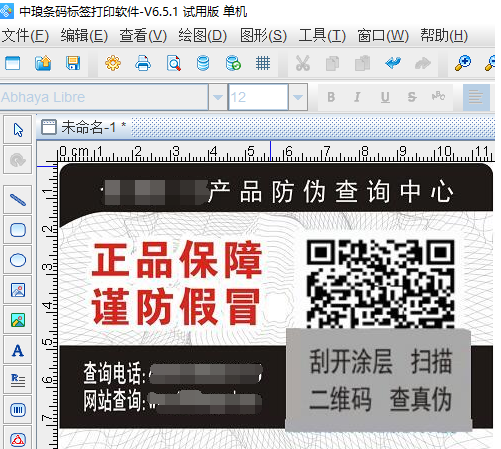Open print preview icon
The width and height of the screenshot is (501, 449).
click(x=174, y=63)
